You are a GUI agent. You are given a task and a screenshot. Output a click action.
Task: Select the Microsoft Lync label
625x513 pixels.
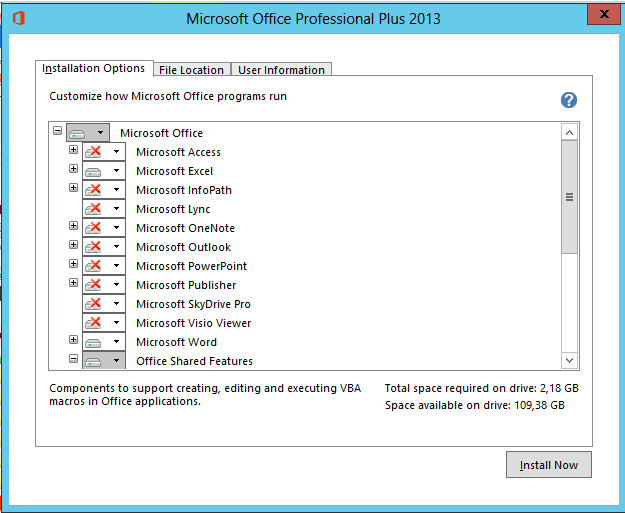point(173,209)
